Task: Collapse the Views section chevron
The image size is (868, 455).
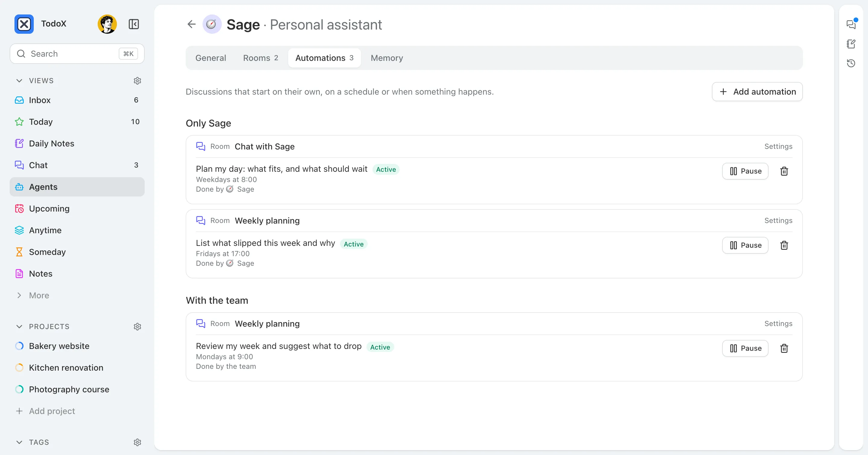Action: (x=19, y=81)
